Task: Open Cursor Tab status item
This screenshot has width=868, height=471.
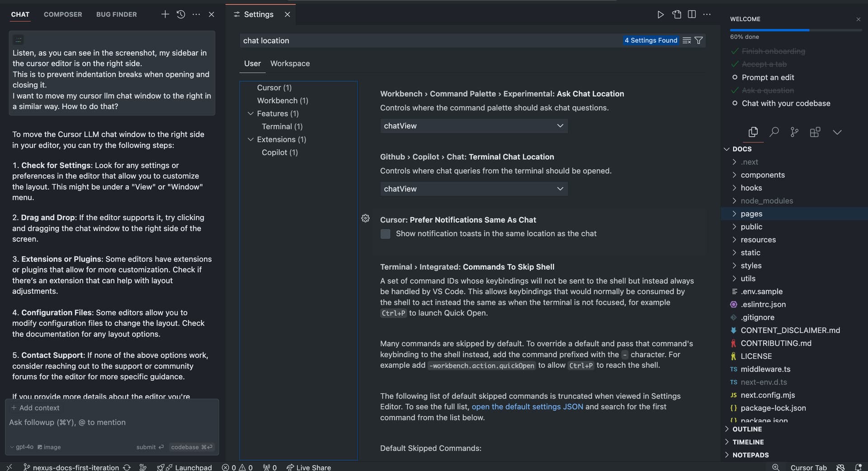Action: [x=808, y=467]
